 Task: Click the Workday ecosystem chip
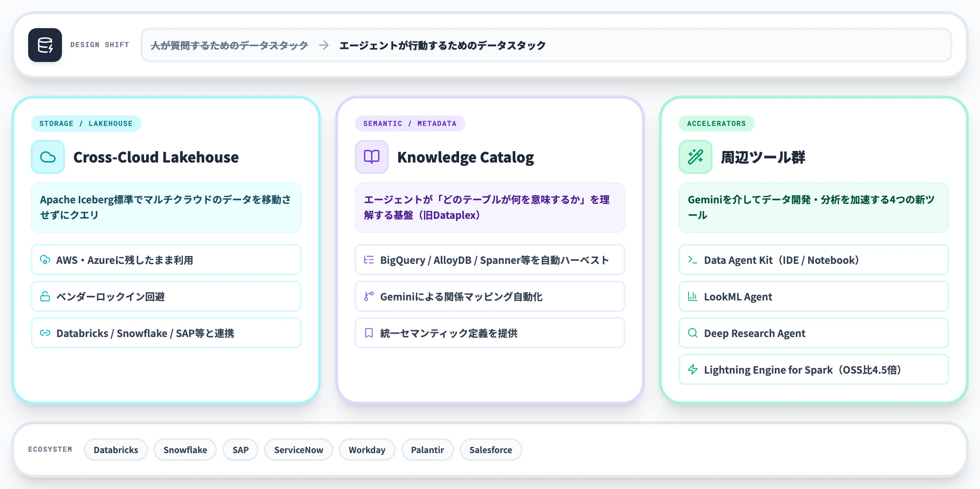367,450
